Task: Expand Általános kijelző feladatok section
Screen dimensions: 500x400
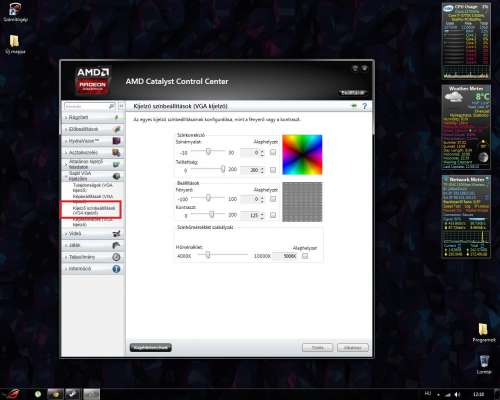Action: [x=92, y=164]
